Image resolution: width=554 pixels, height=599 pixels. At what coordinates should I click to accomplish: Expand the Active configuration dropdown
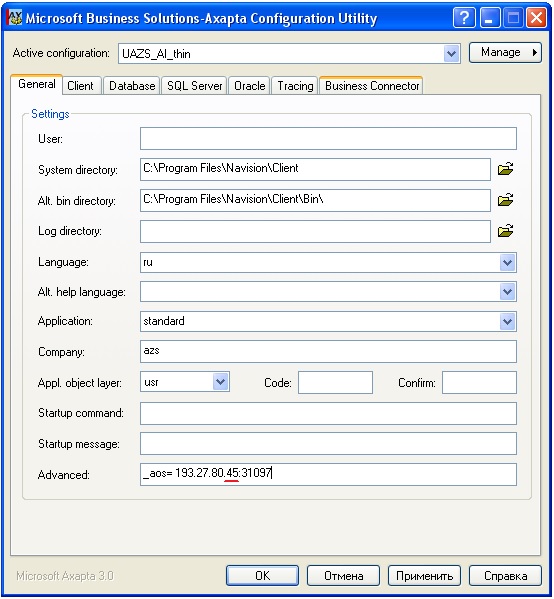tap(451, 53)
